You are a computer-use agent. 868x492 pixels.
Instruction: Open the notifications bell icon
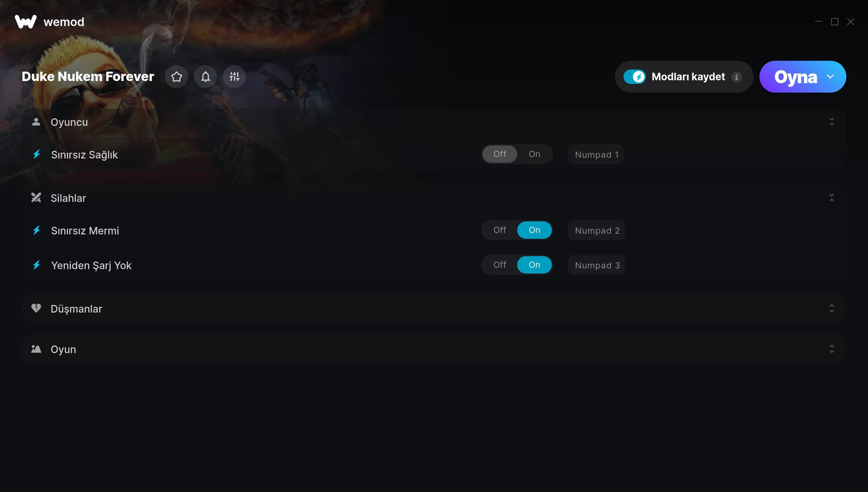coord(205,77)
